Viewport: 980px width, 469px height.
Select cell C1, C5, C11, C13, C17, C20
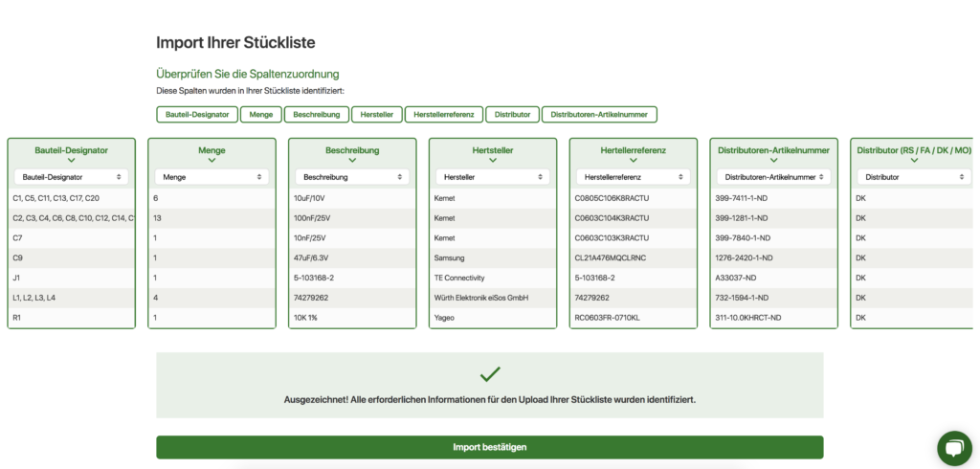pyautogui.click(x=71, y=198)
